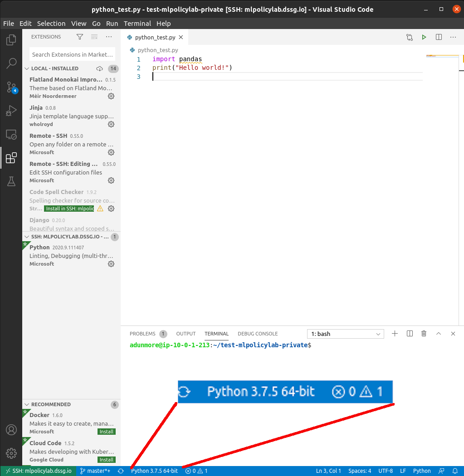This screenshot has height=476, width=464.
Task: Click 'Spaces: 4' indentation setting
Action: 360,471
